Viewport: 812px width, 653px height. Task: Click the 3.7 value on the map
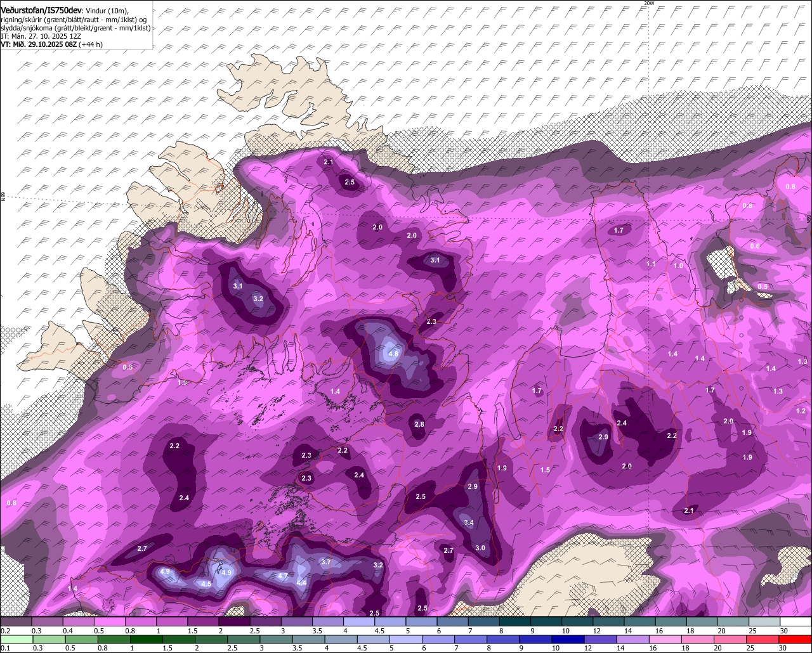point(326,562)
